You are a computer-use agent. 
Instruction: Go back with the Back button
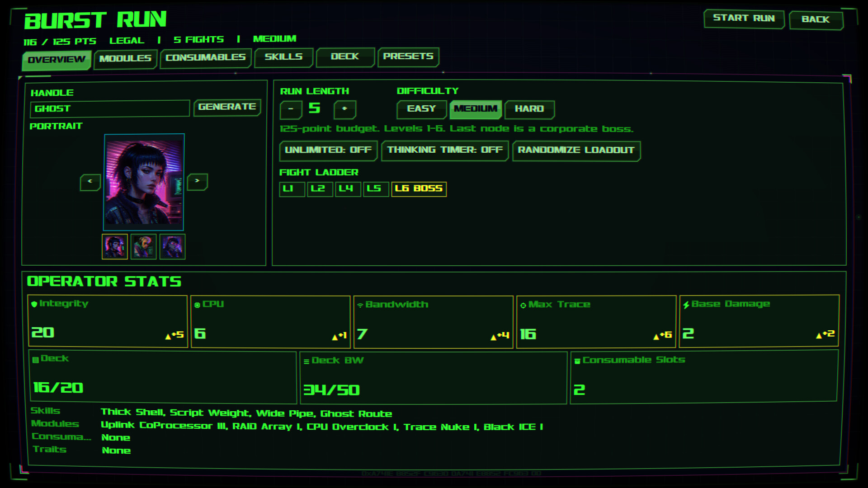(x=816, y=20)
